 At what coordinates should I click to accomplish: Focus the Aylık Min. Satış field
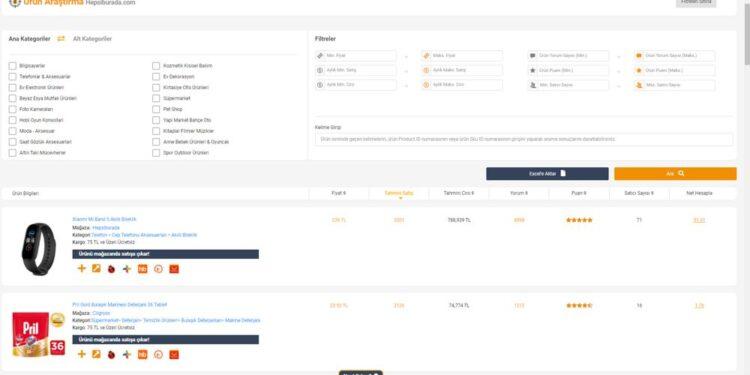click(356, 70)
